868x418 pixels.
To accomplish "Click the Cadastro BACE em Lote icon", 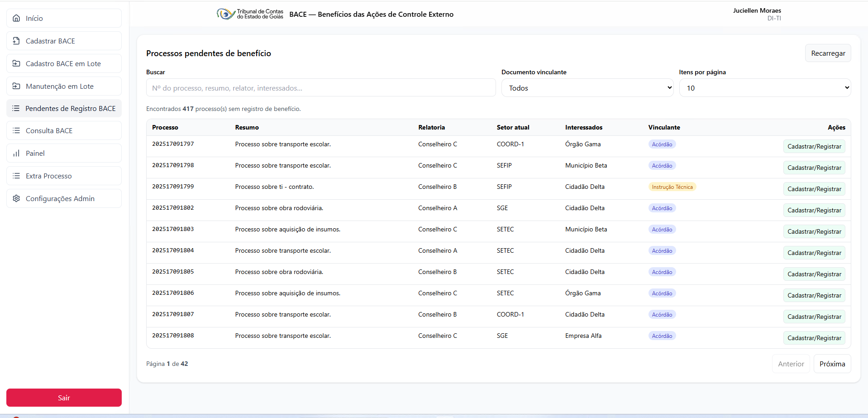I will coord(16,63).
